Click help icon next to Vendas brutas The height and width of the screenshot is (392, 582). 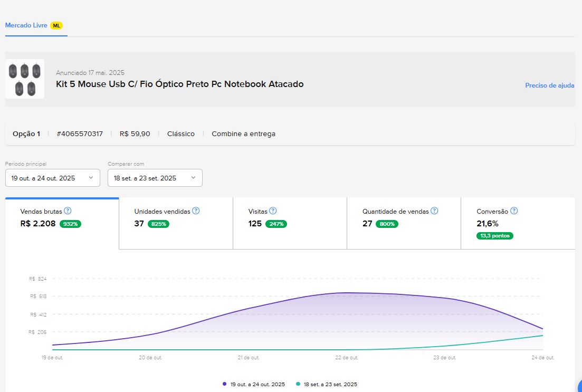point(68,211)
